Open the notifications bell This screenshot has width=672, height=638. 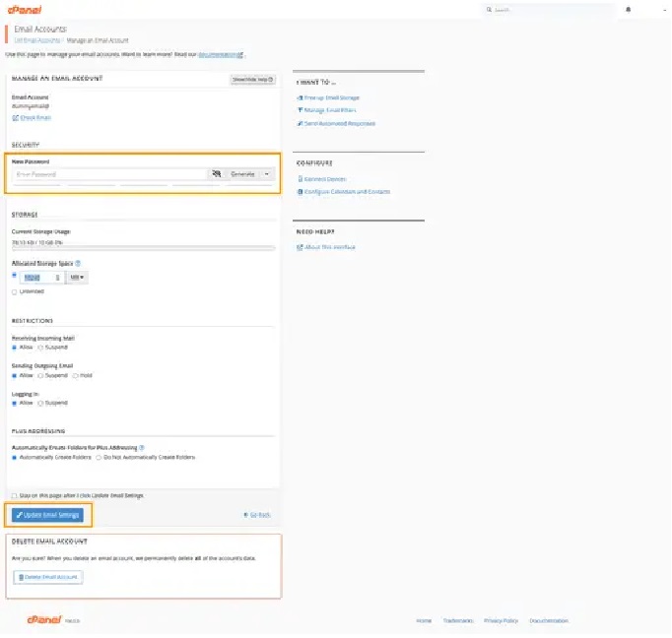pyautogui.click(x=629, y=9)
